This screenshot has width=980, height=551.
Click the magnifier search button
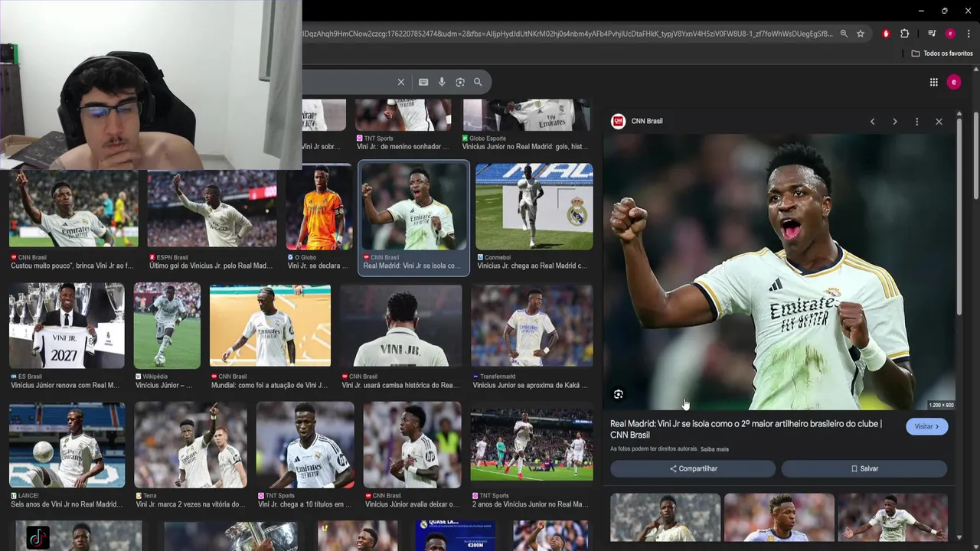[478, 82]
